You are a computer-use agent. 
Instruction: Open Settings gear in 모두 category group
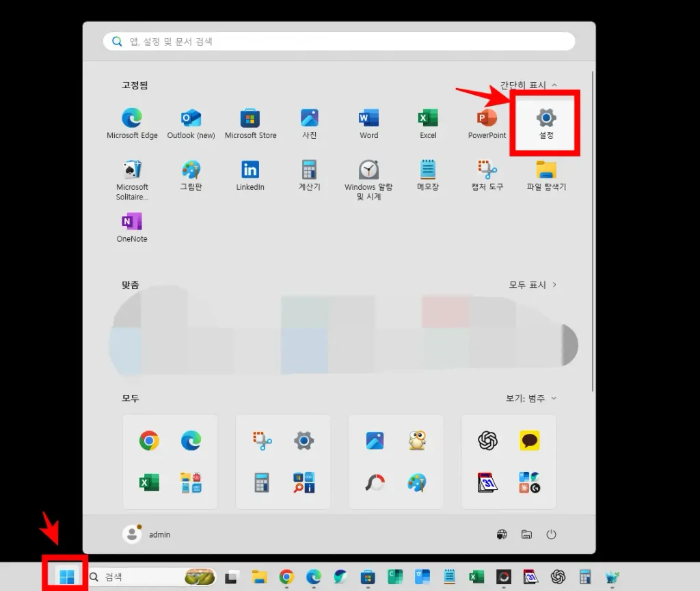pos(304,441)
